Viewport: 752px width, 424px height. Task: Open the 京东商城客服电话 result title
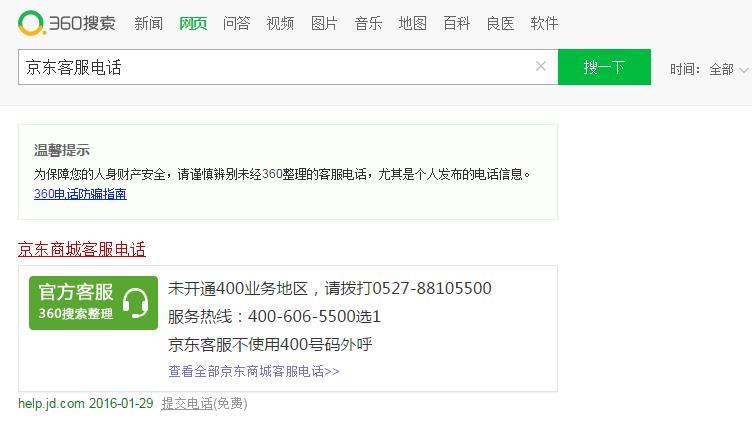pyautogui.click(x=82, y=249)
